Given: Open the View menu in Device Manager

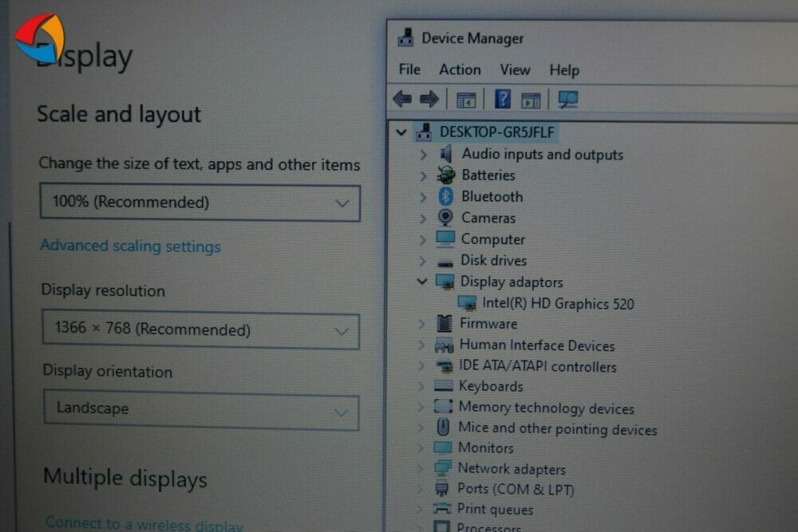Looking at the screenshot, I should 515,69.
